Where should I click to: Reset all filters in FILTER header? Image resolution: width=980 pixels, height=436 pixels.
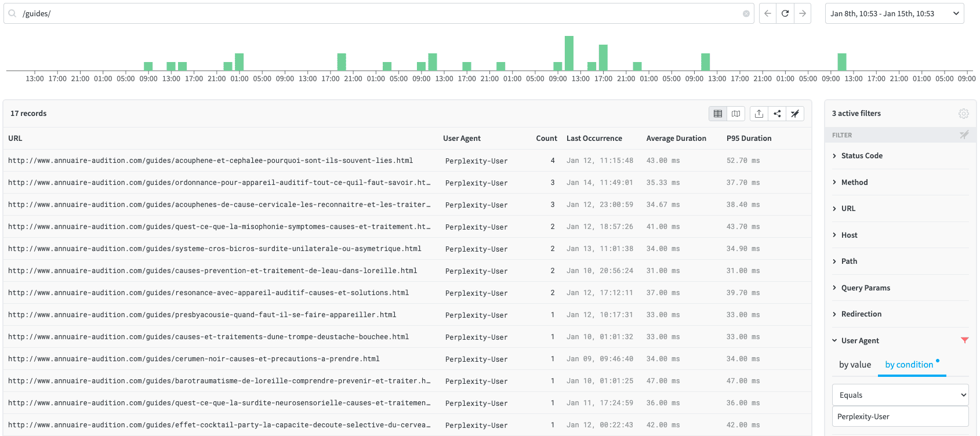(964, 135)
